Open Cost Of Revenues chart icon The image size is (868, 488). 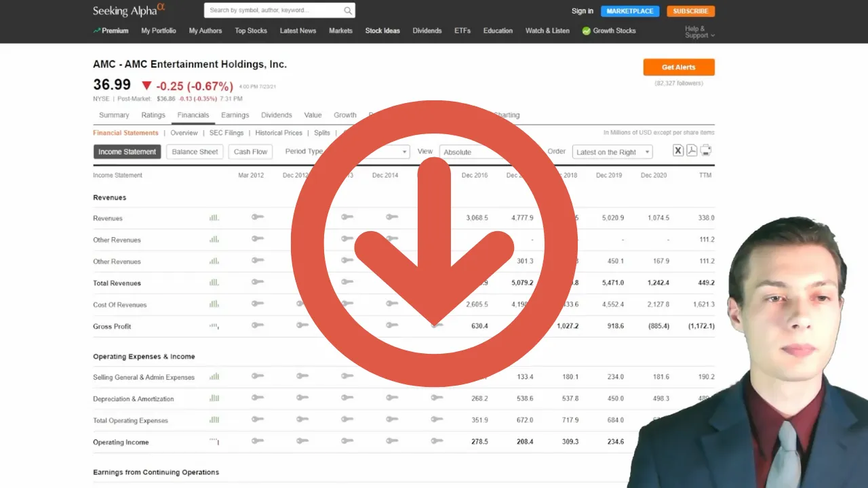pyautogui.click(x=214, y=304)
